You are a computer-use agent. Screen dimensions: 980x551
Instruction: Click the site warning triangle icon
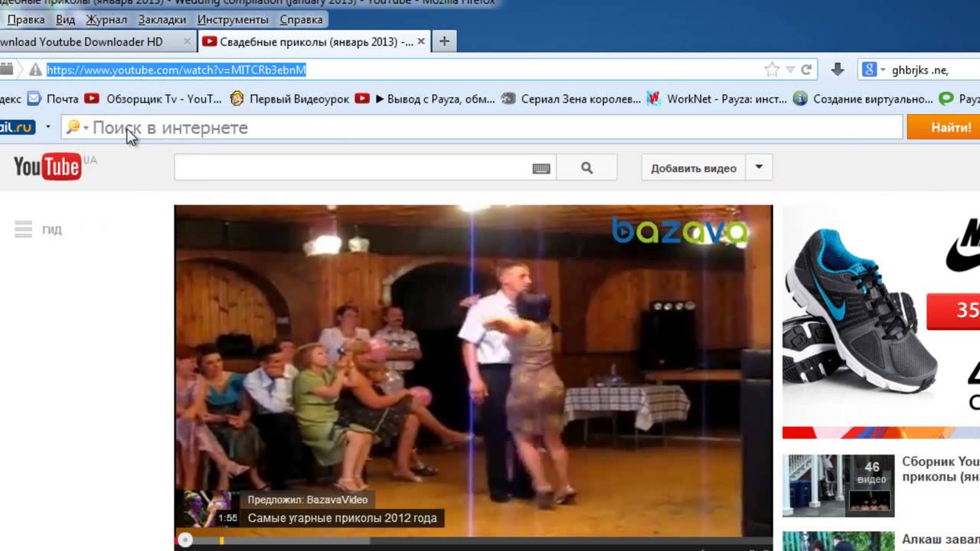[x=35, y=70]
